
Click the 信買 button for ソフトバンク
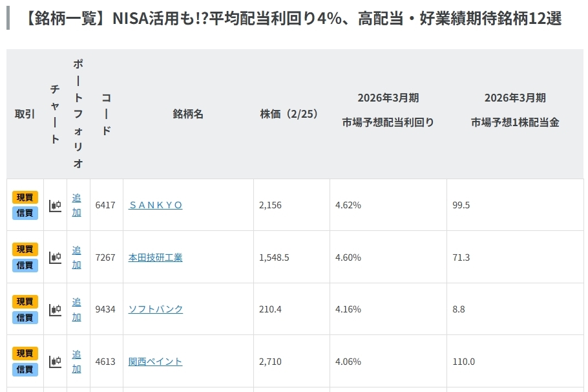(25, 317)
